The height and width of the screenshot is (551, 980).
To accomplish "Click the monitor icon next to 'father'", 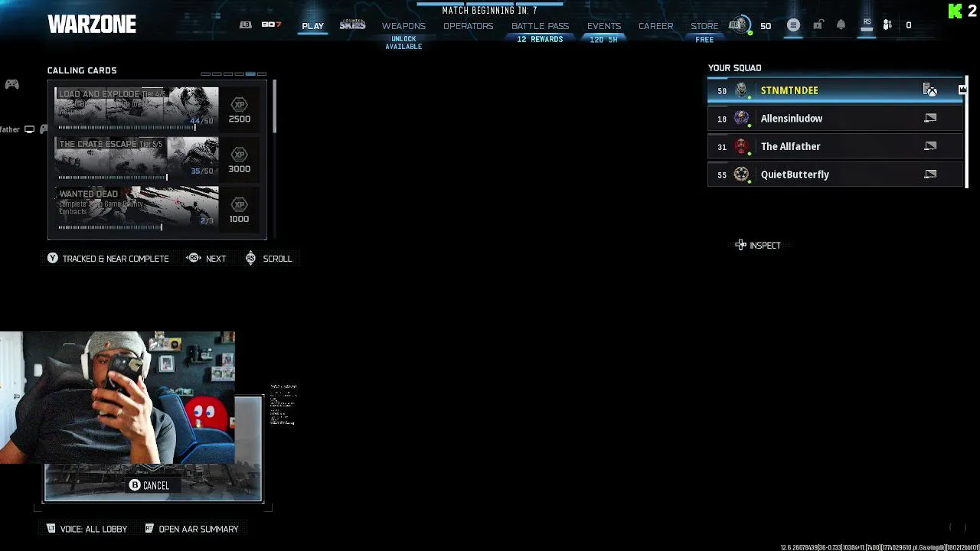I will coord(29,130).
